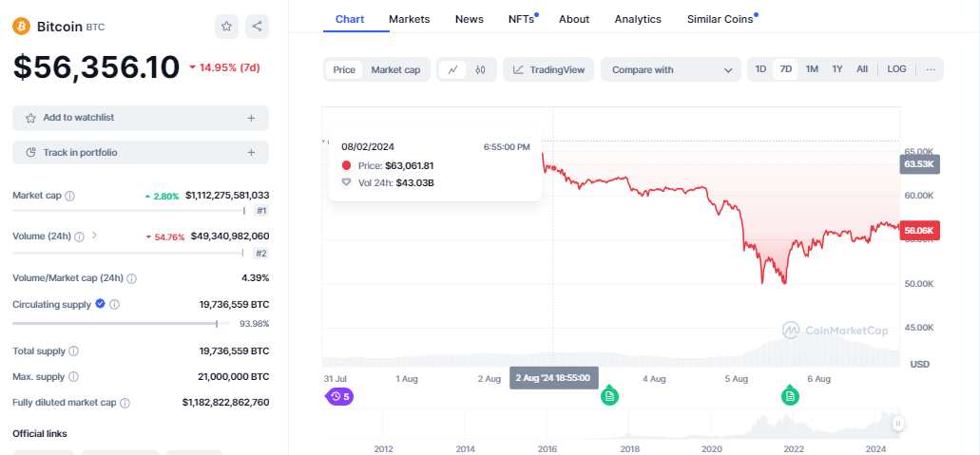
Task: Click the plus on Add to watchlist
Action: coord(251,118)
